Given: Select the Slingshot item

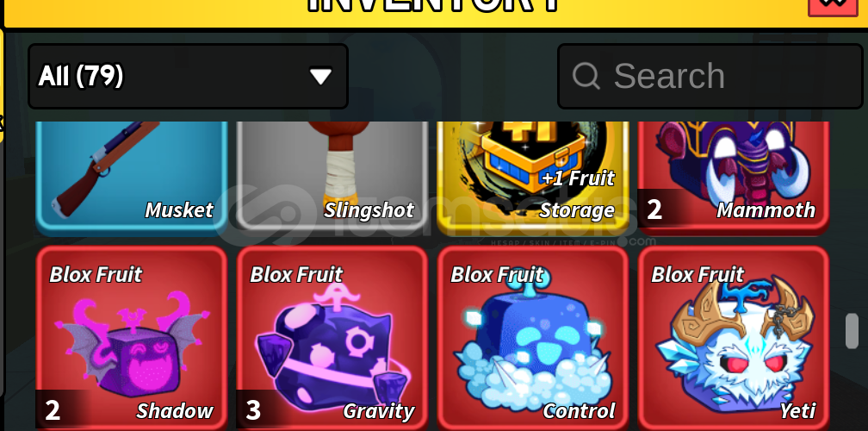Looking at the screenshot, I should point(332,178).
